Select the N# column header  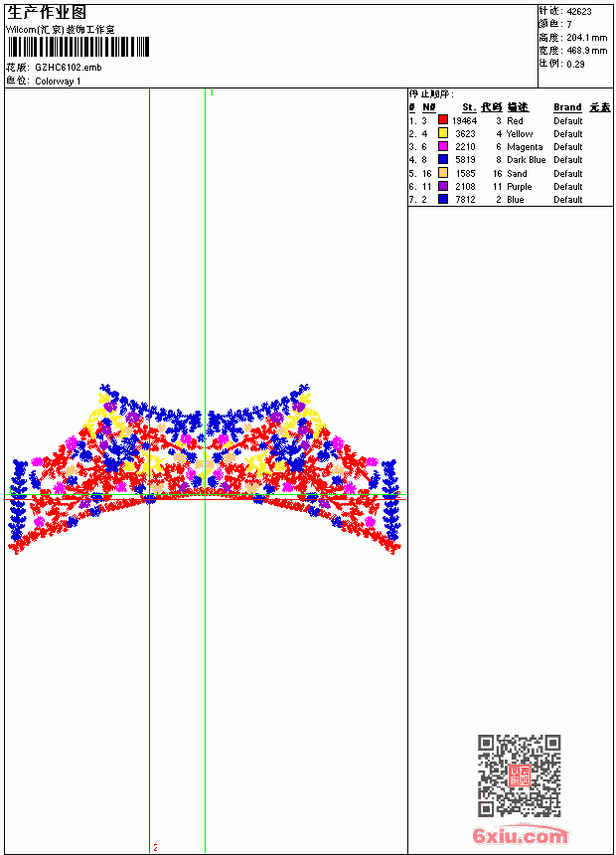click(x=429, y=107)
